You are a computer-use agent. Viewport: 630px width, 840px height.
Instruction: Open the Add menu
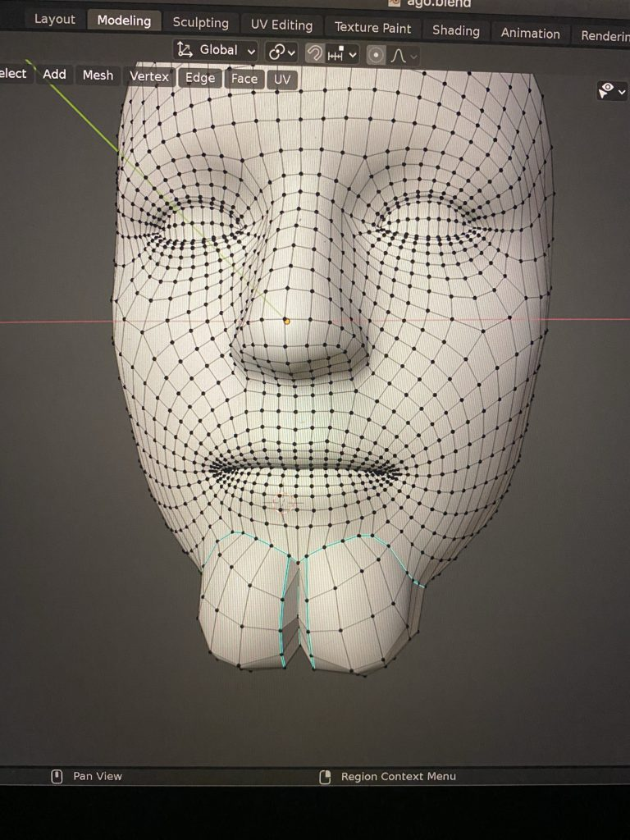pyautogui.click(x=54, y=75)
